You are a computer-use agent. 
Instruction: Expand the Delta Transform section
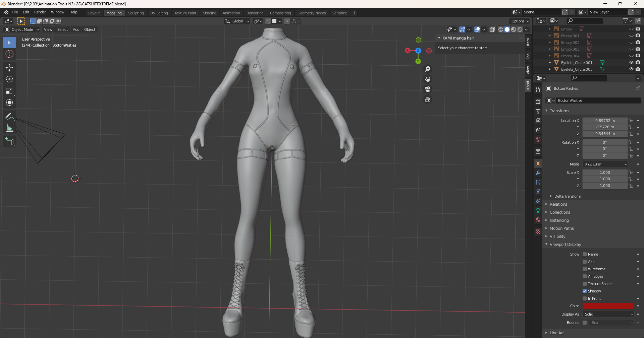(x=567, y=196)
